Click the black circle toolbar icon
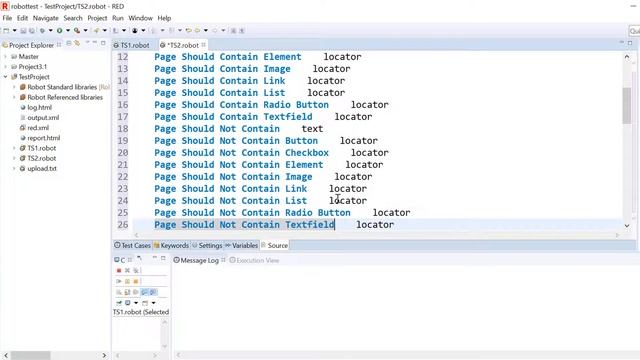This screenshot has height=360, width=640. click(x=135, y=31)
